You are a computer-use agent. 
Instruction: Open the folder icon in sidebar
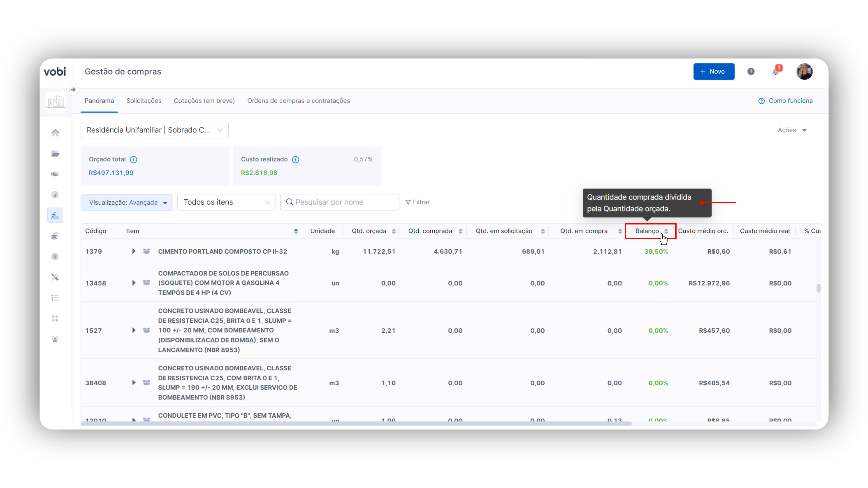pyautogui.click(x=55, y=154)
